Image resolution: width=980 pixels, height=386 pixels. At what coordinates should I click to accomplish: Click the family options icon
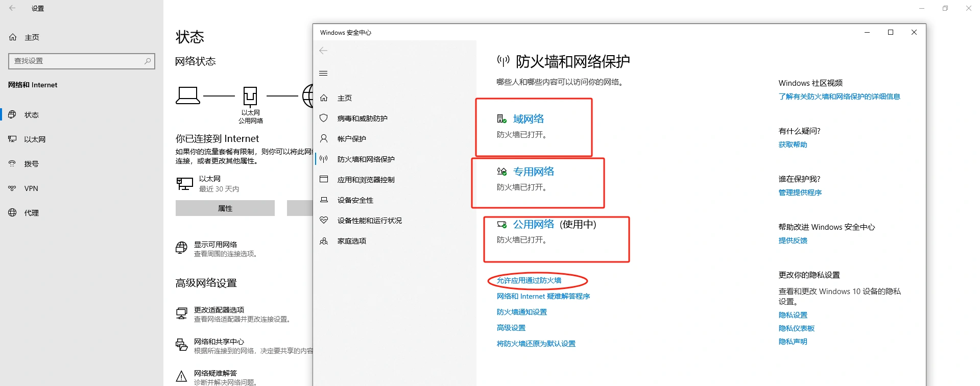[324, 241]
